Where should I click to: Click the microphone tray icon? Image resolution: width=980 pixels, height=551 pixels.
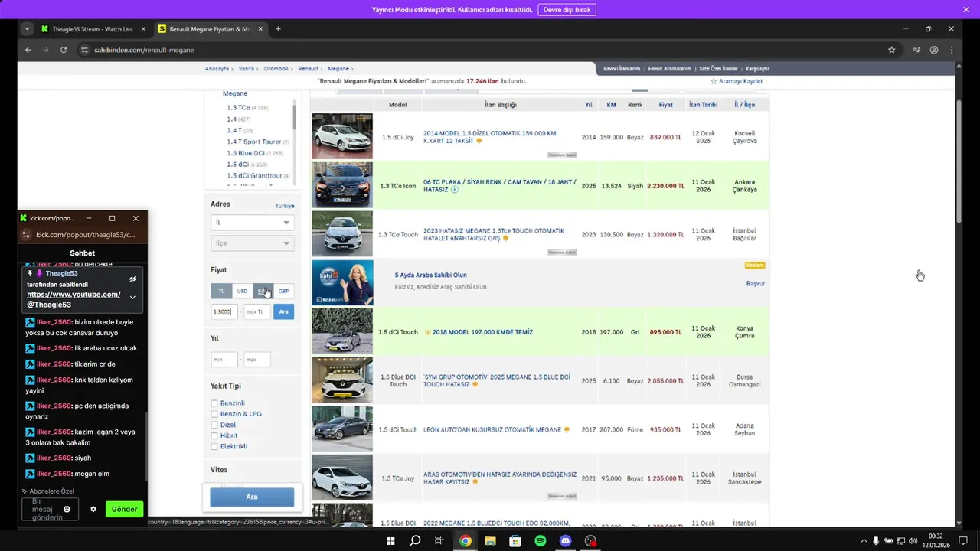click(x=876, y=541)
